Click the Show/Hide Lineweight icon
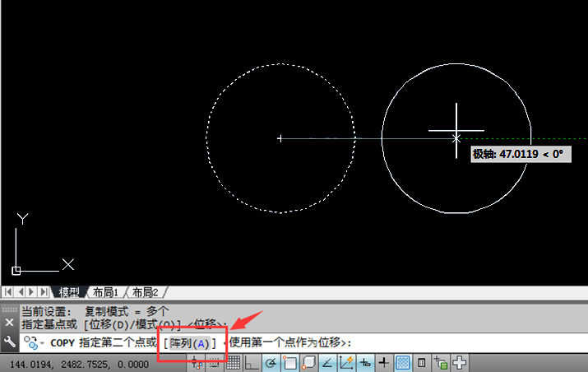 383,363
